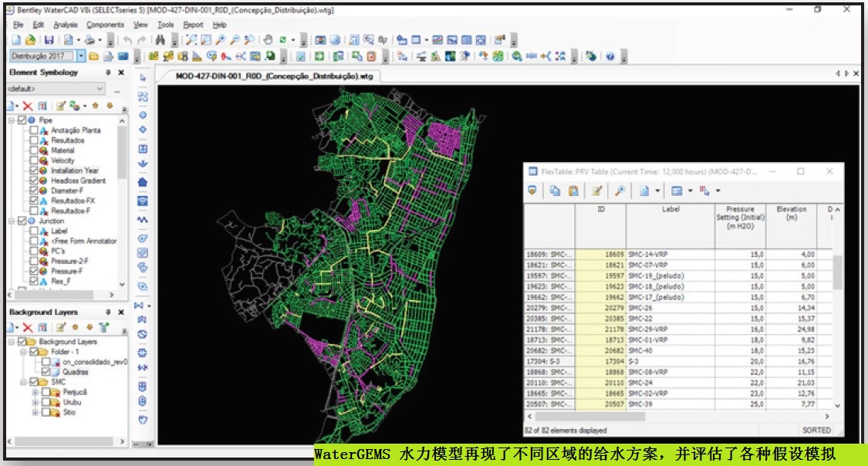Image resolution: width=868 pixels, height=466 pixels.
Task: Click the ID column header
Action: pos(600,226)
